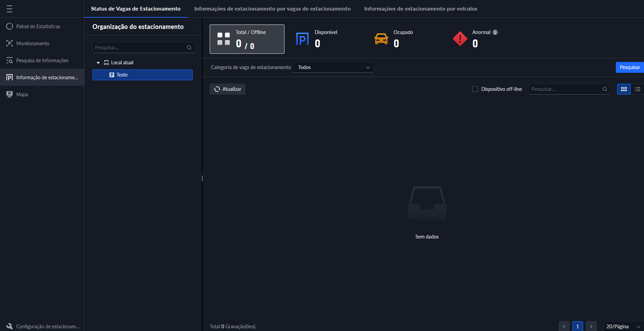Enable the Dispositivo off-line checkbox
Viewport: 644px width, 331px height.
[475, 89]
